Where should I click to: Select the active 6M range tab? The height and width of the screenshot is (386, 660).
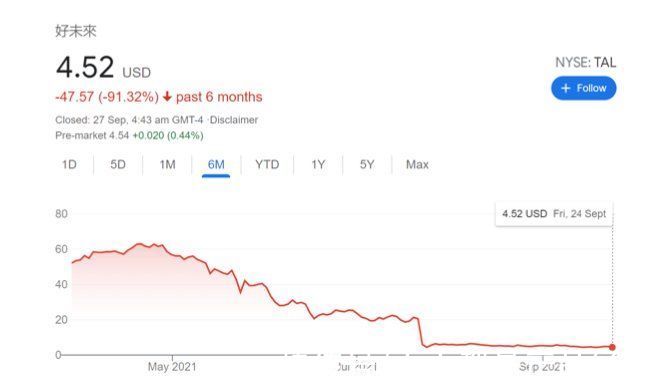tap(216, 165)
